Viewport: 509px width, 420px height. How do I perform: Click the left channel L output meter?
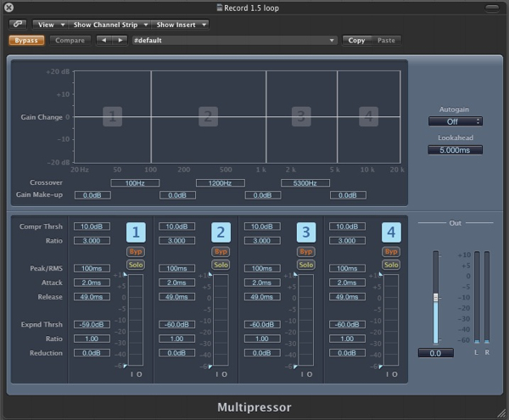[477, 297]
